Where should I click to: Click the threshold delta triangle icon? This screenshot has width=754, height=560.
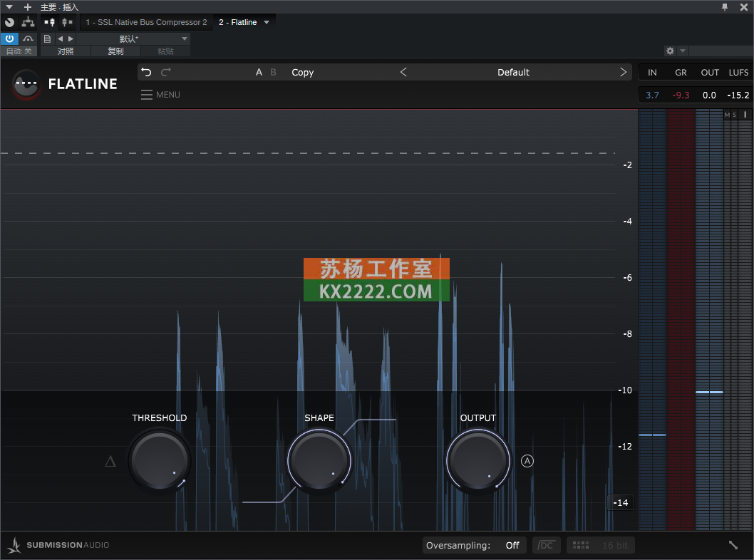point(110,462)
